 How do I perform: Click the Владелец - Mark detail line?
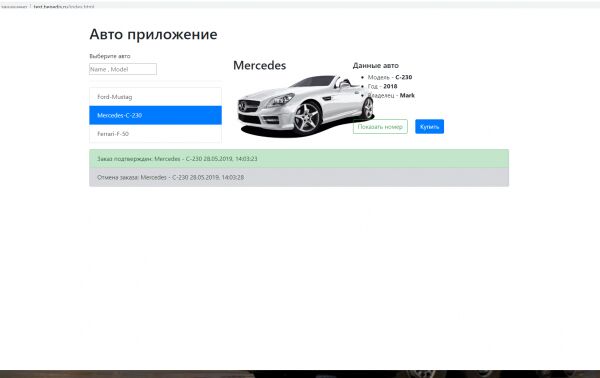tap(391, 95)
